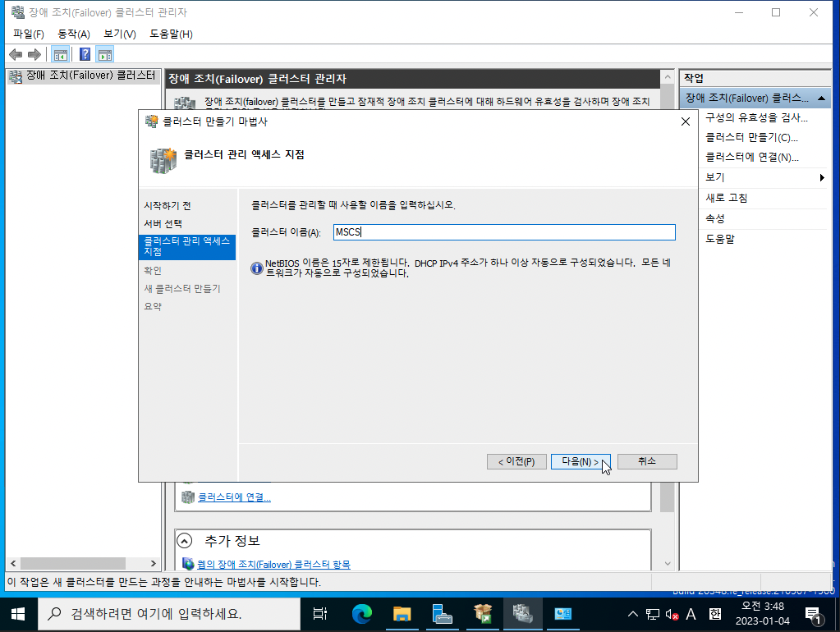Click the Back arrow toolbar icon
The image size is (840, 632).
pos(16,55)
